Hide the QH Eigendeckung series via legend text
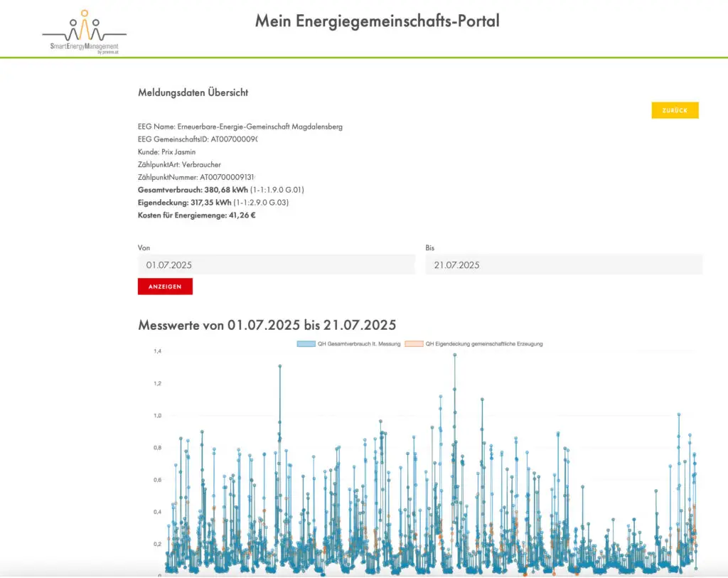Screen dimensions: 728x578 pyautogui.click(x=483, y=344)
